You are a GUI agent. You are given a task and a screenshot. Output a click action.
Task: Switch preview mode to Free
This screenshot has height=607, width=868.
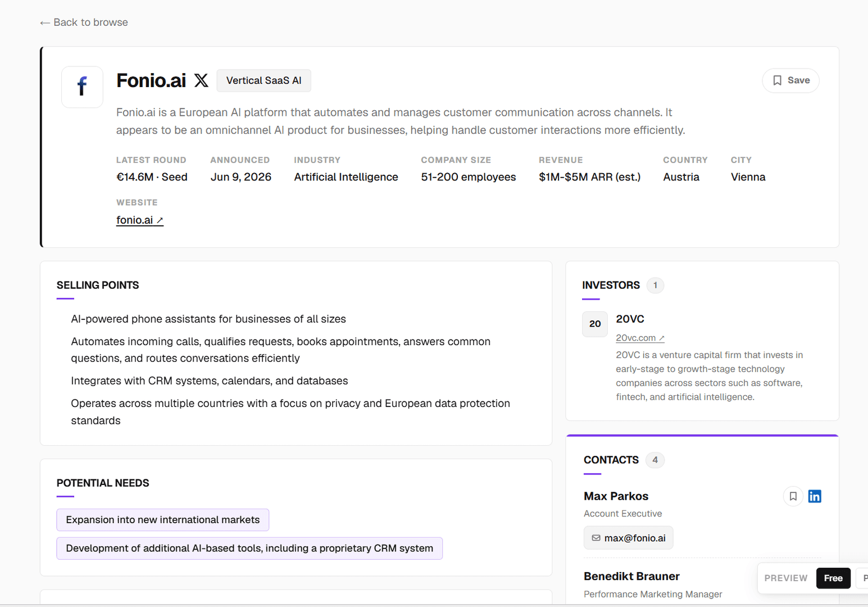click(833, 578)
